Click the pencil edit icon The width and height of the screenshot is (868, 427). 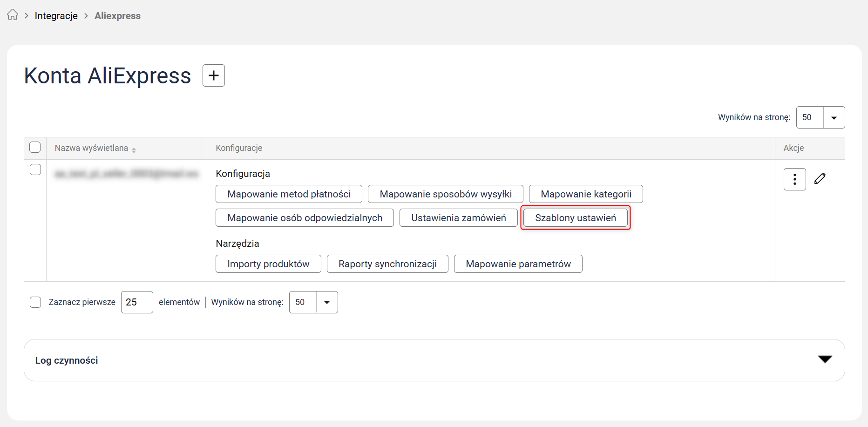pyautogui.click(x=820, y=179)
